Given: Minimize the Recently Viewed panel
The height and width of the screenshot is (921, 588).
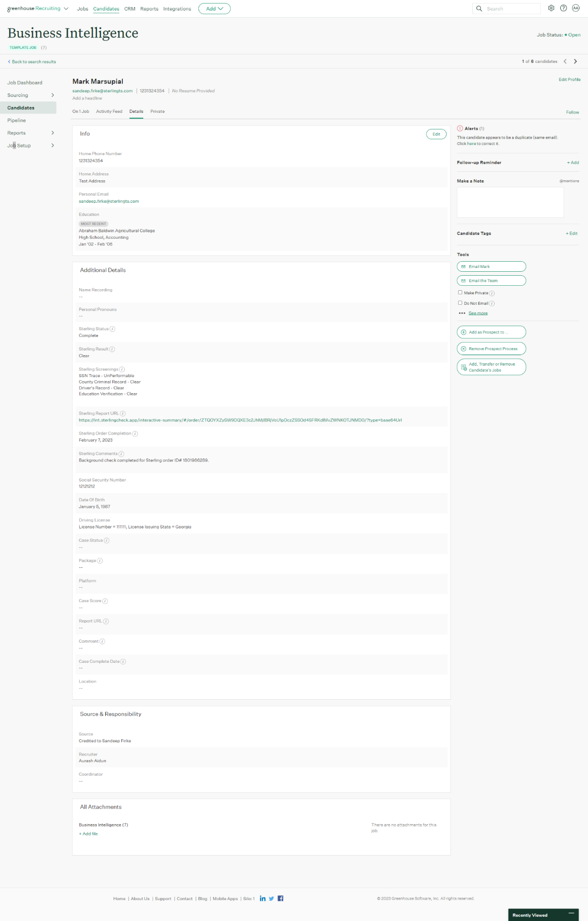Looking at the screenshot, I should [572, 913].
